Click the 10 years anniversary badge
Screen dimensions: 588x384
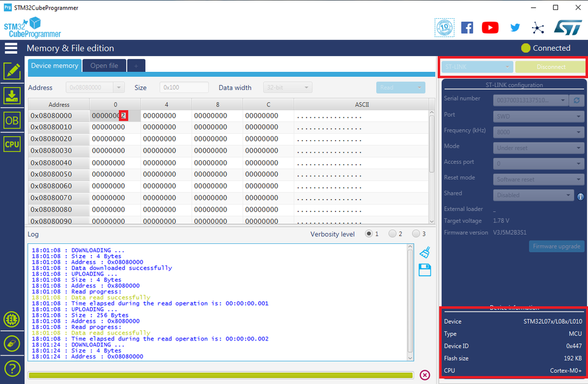pos(444,28)
